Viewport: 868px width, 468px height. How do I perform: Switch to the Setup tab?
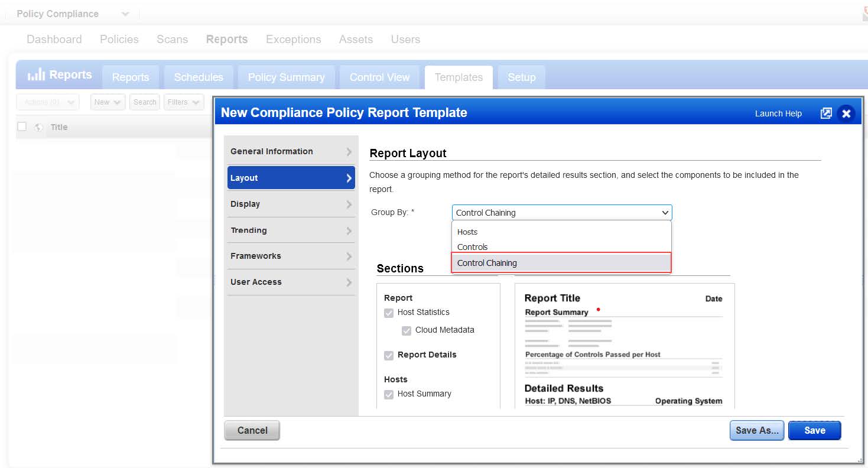click(x=522, y=77)
